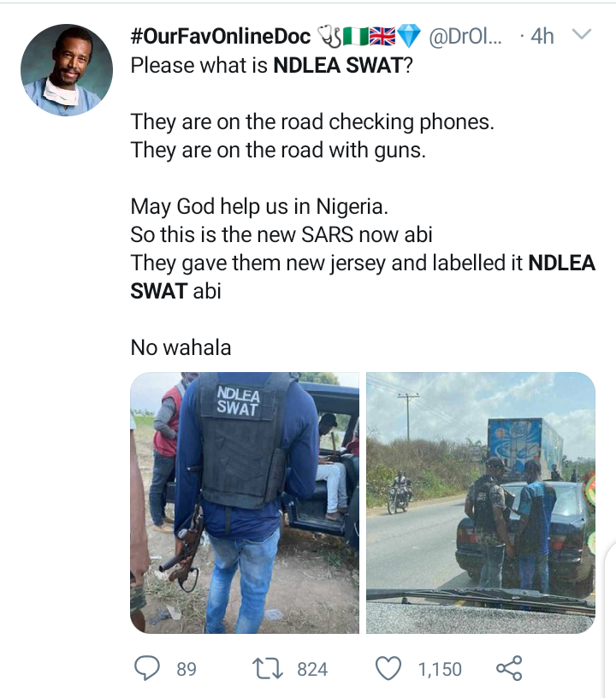The image size is (616, 698).
Task: Expand tweet options chevron at top
Action: (581, 34)
